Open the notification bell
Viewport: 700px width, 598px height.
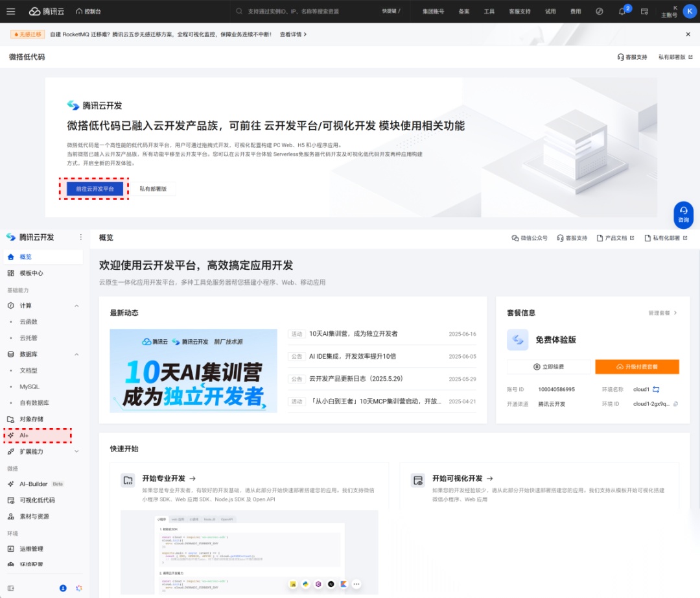(x=622, y=11)
